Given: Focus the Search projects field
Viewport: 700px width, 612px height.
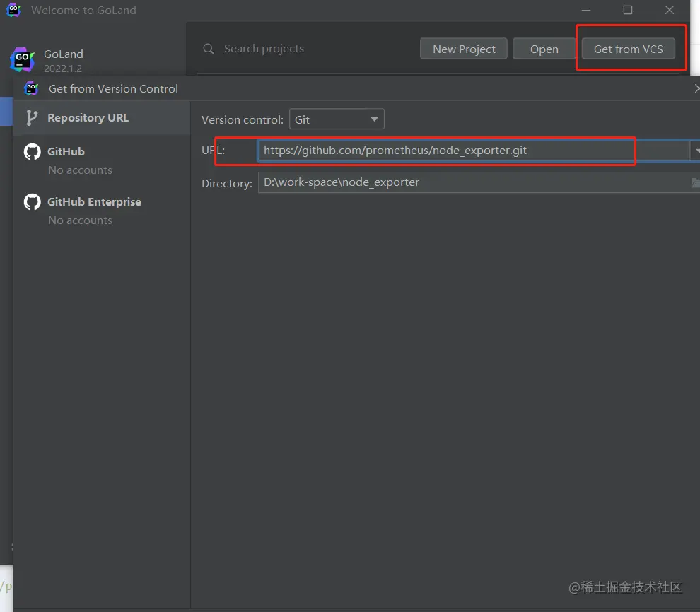Looking at the screenshot, I should click(264, 48).
